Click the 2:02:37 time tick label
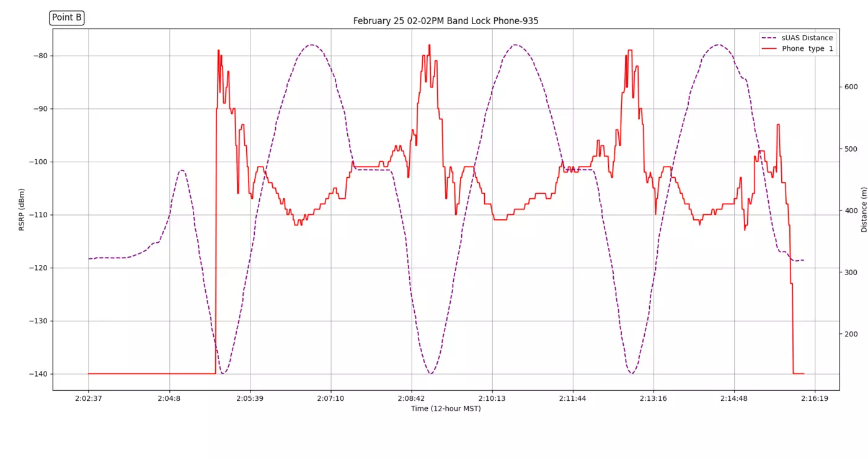 tap(89, 398)
